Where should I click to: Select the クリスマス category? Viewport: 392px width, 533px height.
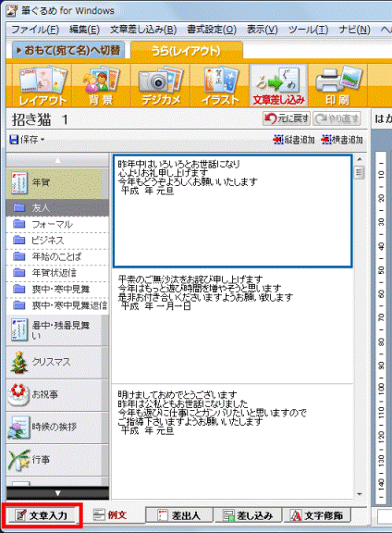point(57,363)
